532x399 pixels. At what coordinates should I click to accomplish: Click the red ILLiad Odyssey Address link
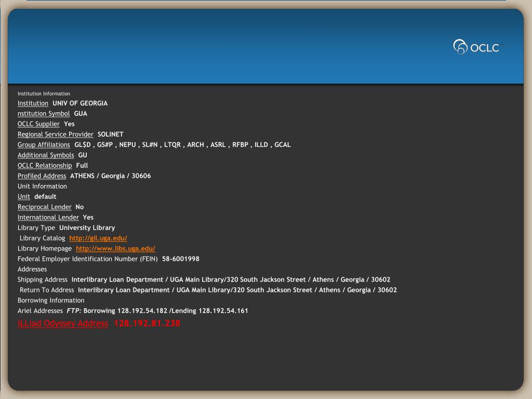click(x=63, y=323)
